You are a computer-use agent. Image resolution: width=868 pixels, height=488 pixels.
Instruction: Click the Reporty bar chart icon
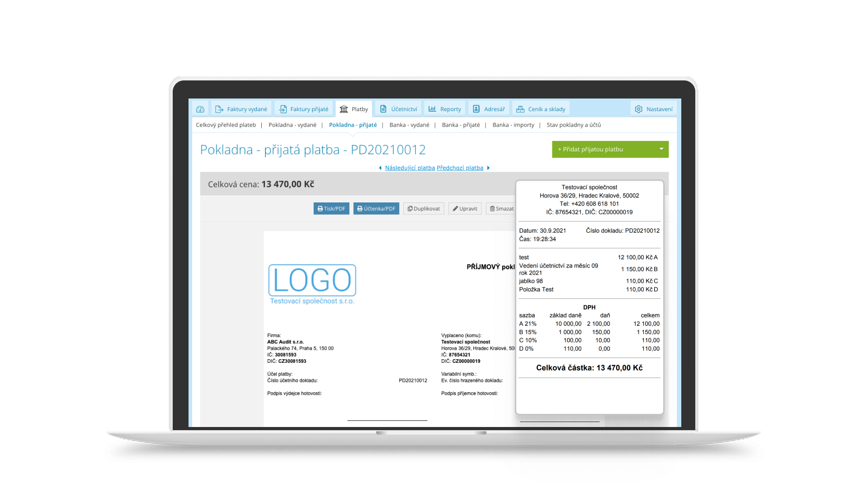pos(432,109)
